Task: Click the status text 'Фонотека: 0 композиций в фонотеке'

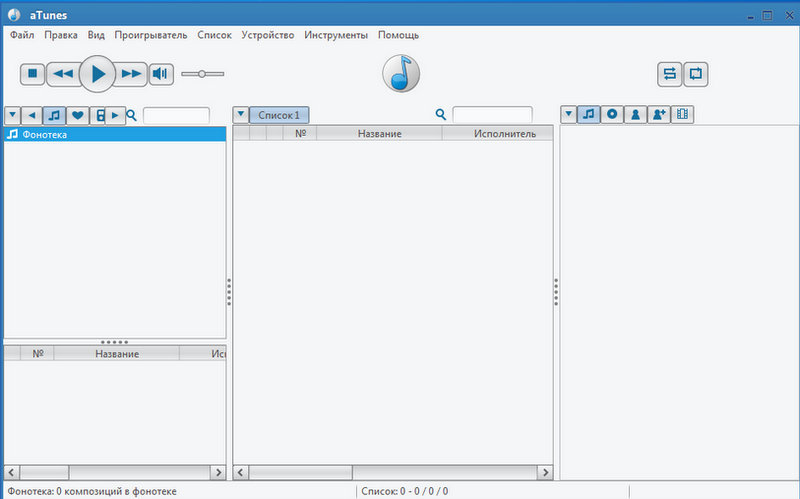Action: [x=92, y=491]
